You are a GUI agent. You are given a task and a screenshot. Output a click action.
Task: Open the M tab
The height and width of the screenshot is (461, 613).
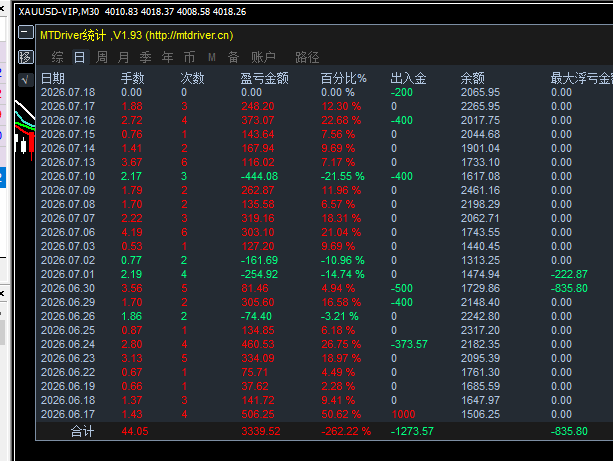212,57
